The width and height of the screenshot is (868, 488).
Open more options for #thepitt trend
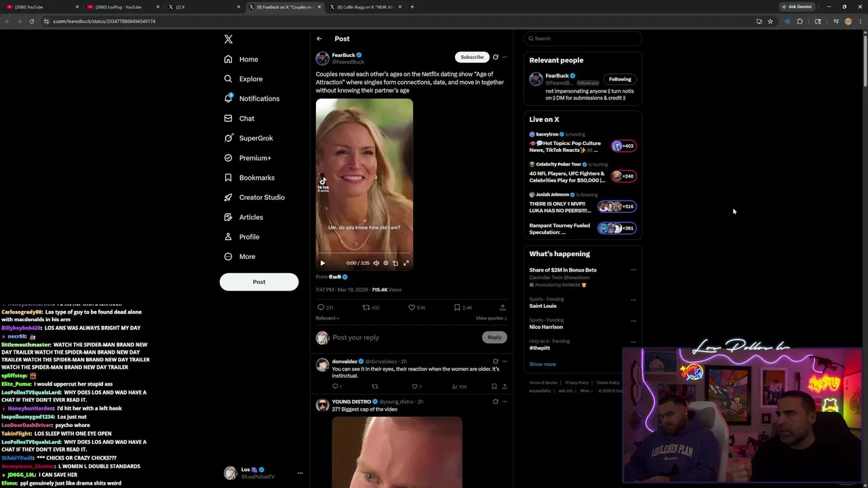633,342
